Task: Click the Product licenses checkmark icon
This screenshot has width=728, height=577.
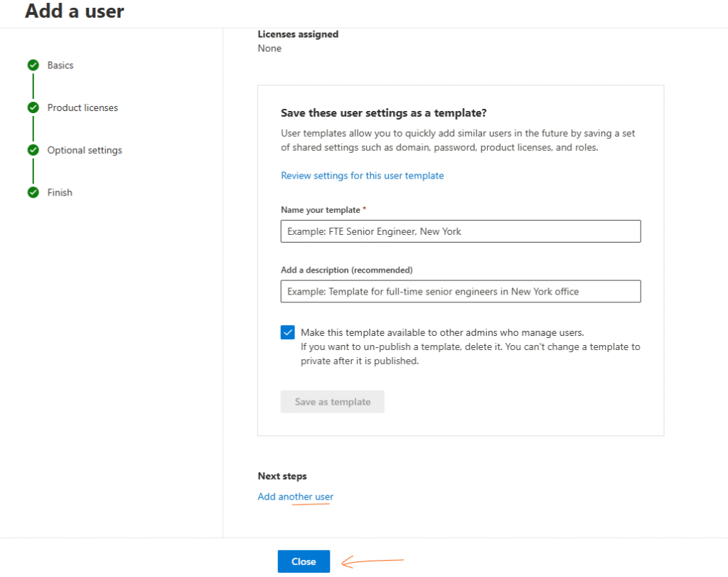Action: pyautogui.click(x=33, y=108)
